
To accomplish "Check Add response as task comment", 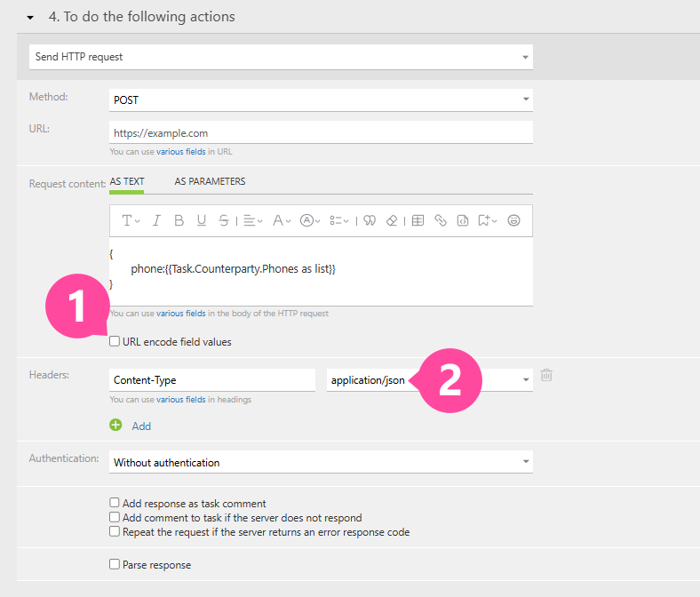I will click(115, 503).
